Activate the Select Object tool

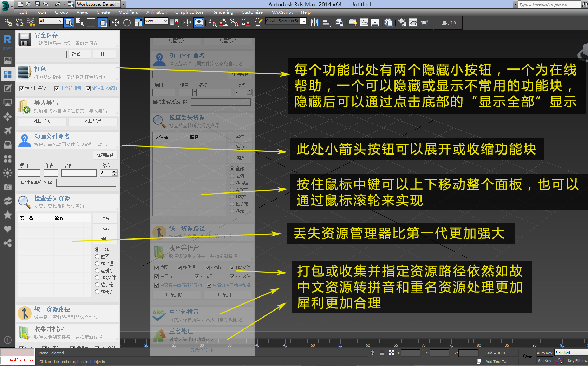click(69, 22)
